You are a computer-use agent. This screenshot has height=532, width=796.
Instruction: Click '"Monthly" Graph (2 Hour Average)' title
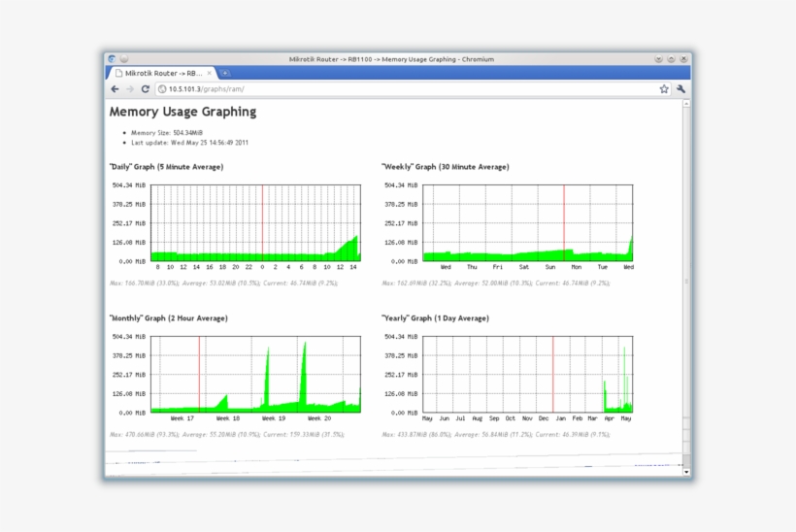pos(169,318)
